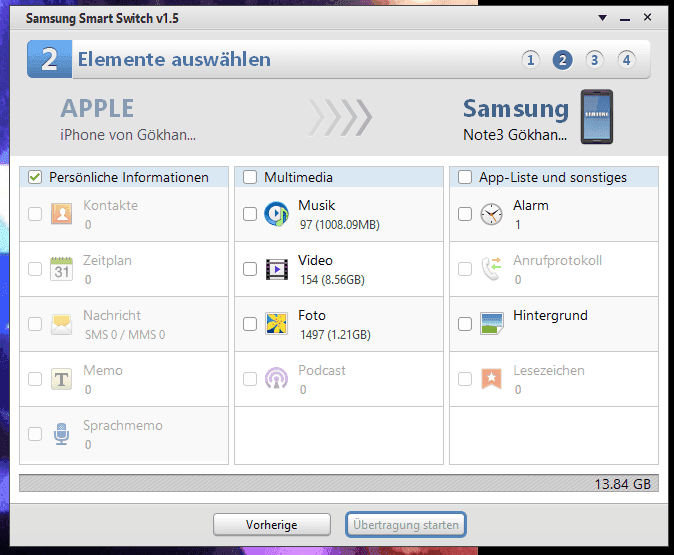
Task: Click the Multimedia header label
Action: (x=298, y=177)
